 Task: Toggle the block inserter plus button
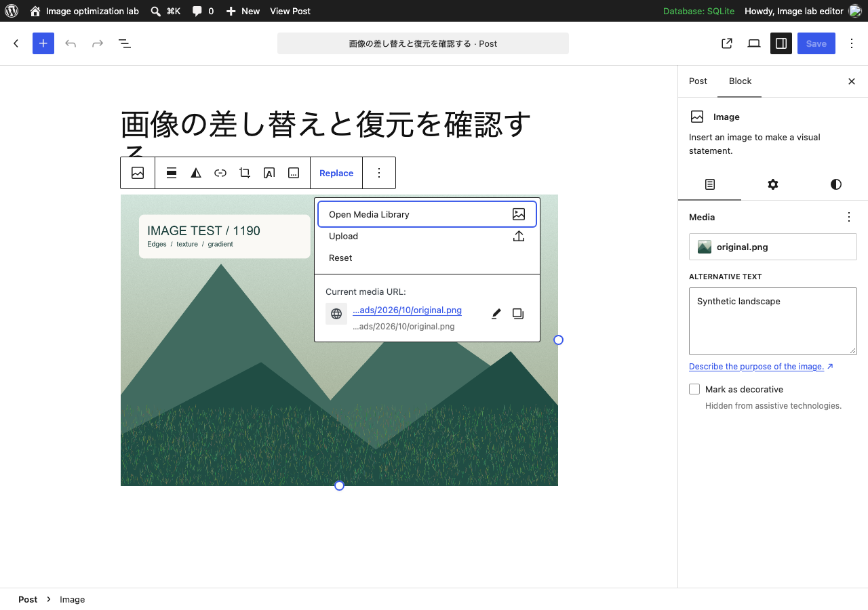(43, 43)
